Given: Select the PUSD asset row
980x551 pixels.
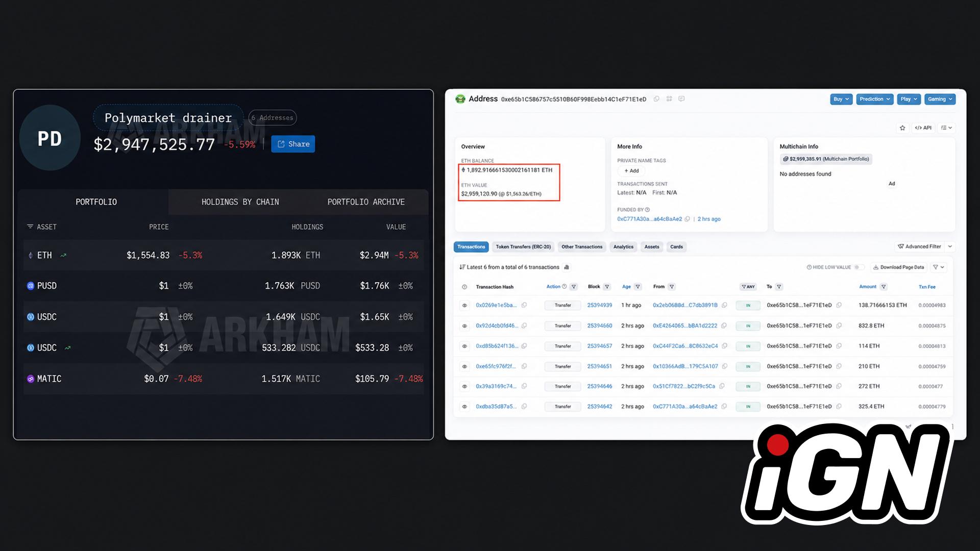Looking at the screenshot, I should 224,286.
